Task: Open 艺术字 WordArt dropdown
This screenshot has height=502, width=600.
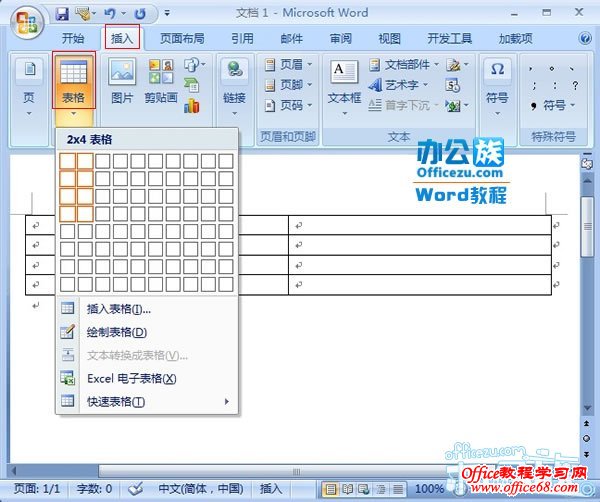Action: click(x=398, y=85)
